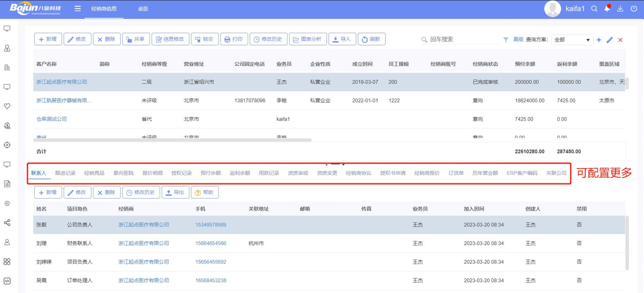
Task: Open the hamburger menu next to the logo
Action: [x=78, y=8]
